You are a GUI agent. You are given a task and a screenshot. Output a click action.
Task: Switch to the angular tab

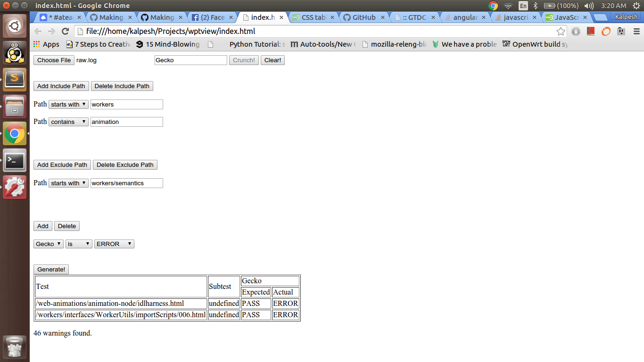465,17
